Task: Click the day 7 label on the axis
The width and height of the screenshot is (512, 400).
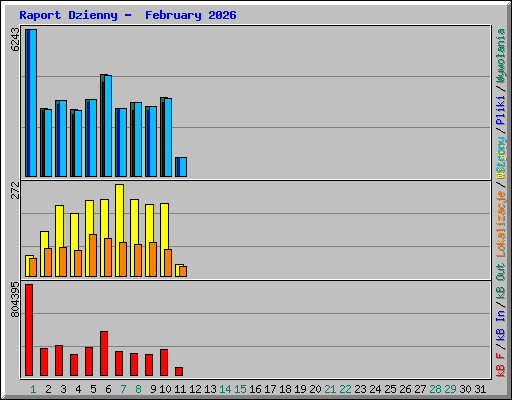Action: click(123, 389)
